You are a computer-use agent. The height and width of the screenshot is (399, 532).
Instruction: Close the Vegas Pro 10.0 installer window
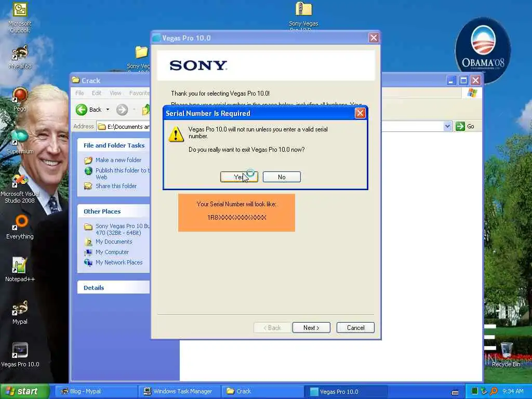[374, 37]
